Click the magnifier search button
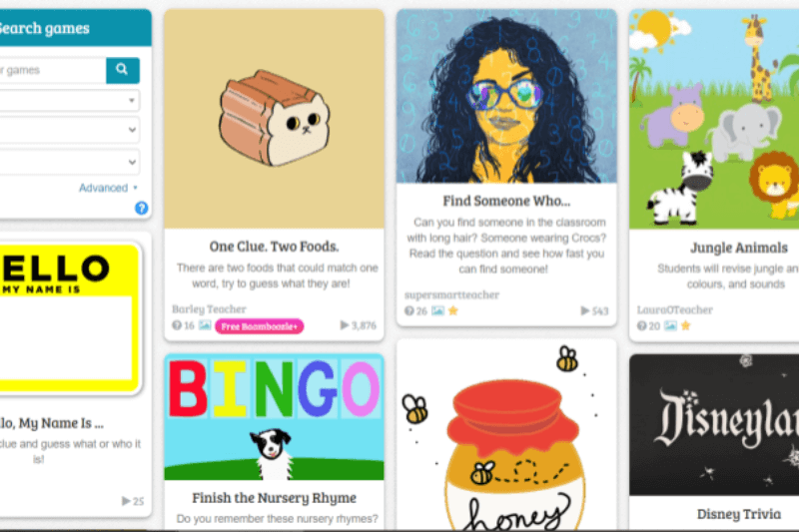The width and height of the screenshot is (799, 532). click(x=122, y=70)
